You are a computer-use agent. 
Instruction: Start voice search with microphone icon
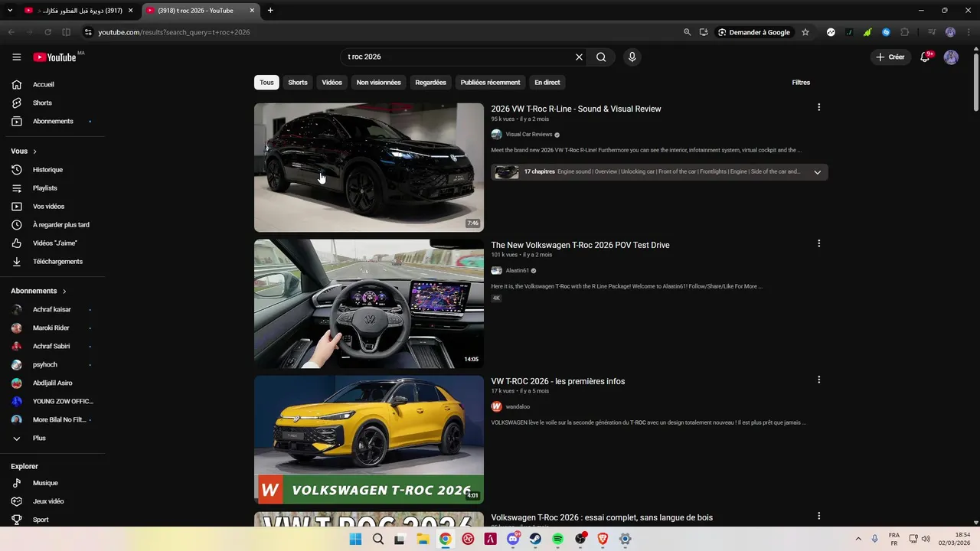point(632,57)
